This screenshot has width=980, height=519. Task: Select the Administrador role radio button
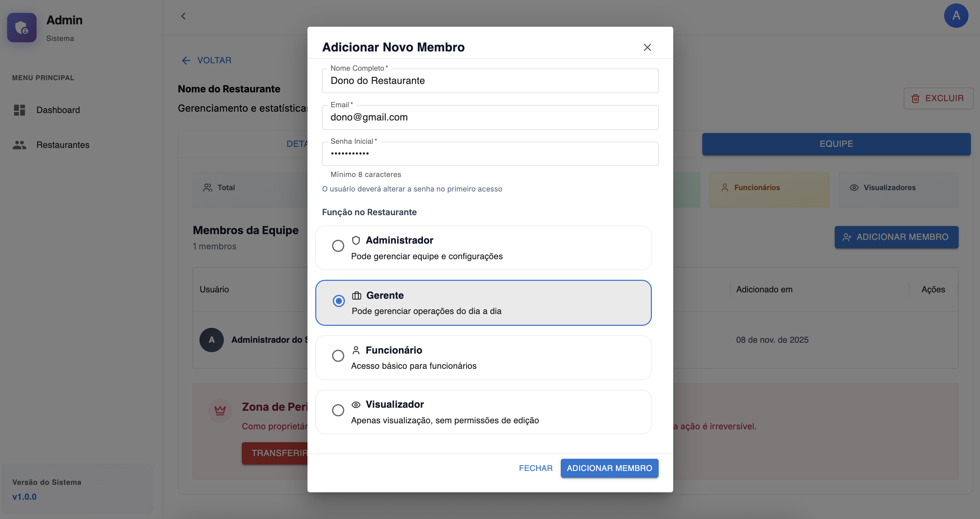tap(338, 246)
